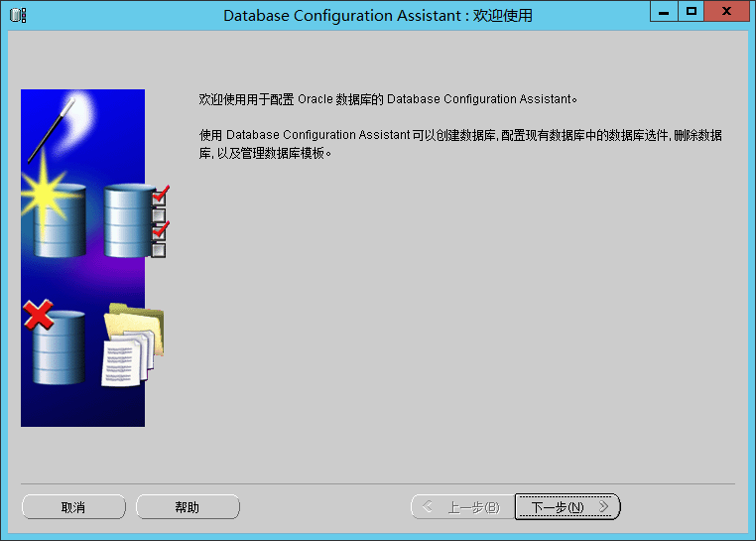Click the paragraph starting with 使用 Database Configuration
Viewport: 756px width, 541px height.
click(460, 144)
